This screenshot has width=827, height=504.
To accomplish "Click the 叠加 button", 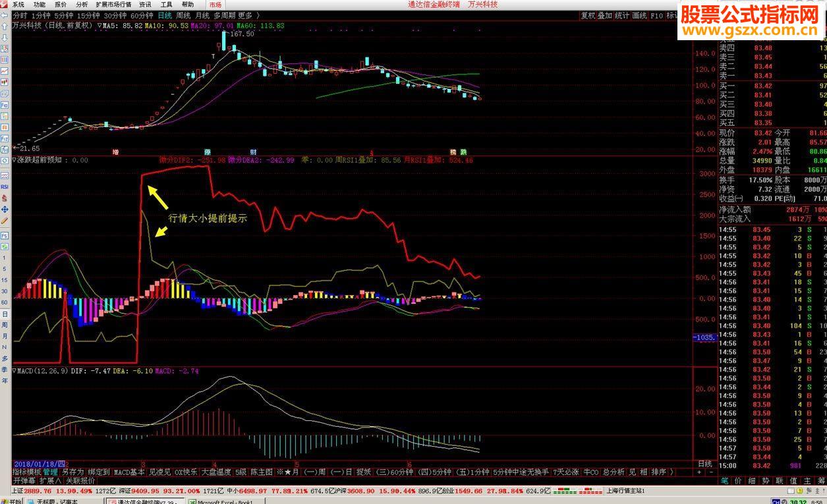I will click(605, 16).
